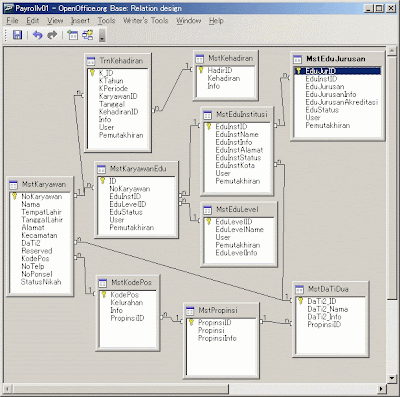Click the Save toolbar icon
This screenshot has height=397, width=400.
tap(17, 35)
